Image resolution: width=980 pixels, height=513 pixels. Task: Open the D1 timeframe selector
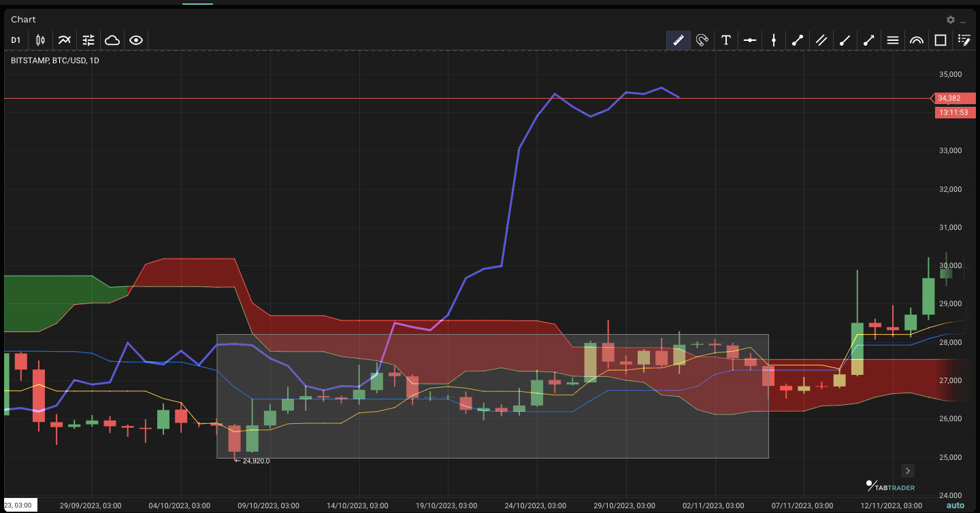[16, 40]
